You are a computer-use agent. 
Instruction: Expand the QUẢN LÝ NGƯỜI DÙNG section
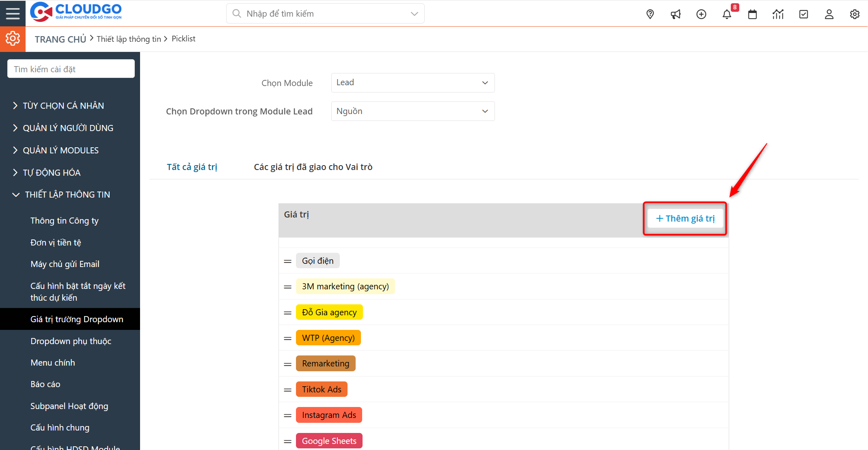(x=68, y=127)
